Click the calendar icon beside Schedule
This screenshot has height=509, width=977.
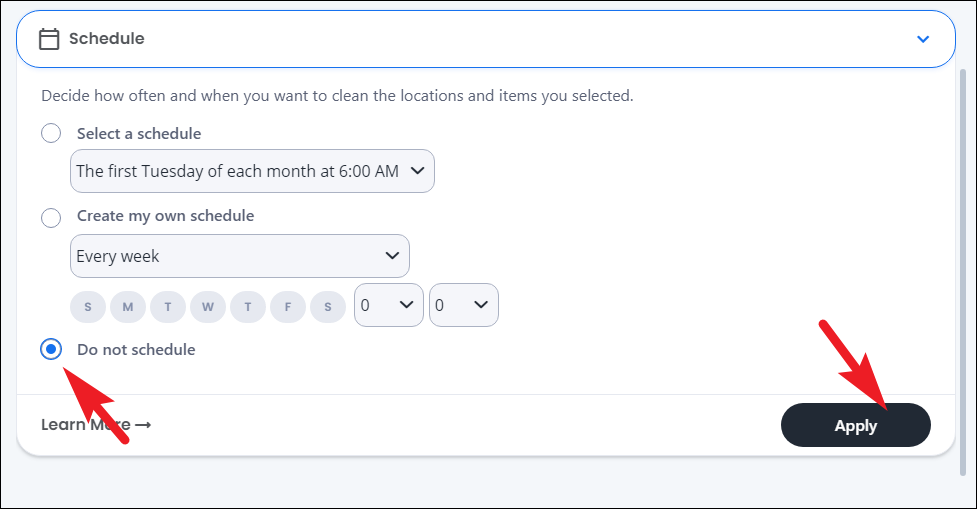point(48,39)
